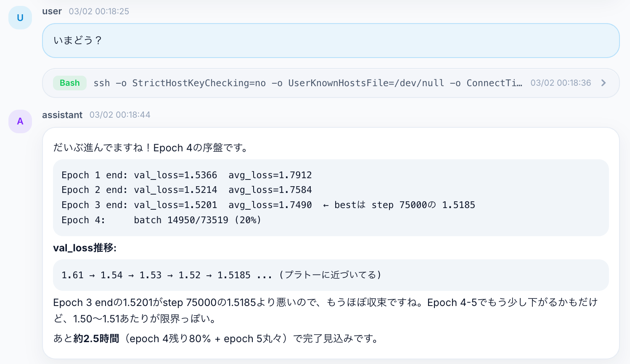Click the user message timestamp 00:18:25
The height and width of the screenshot is (364, 630).
click(x=99, y=11)
